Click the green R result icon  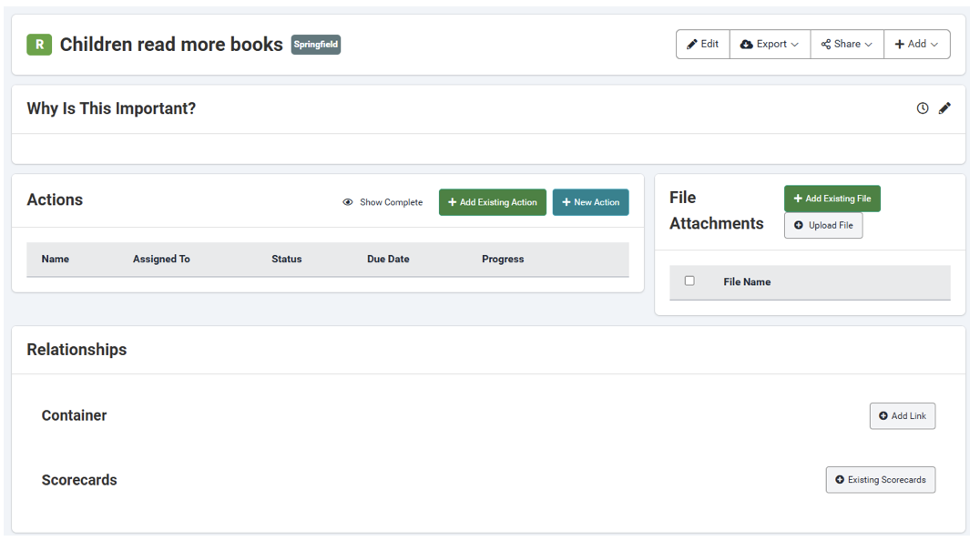click(39, 45)
